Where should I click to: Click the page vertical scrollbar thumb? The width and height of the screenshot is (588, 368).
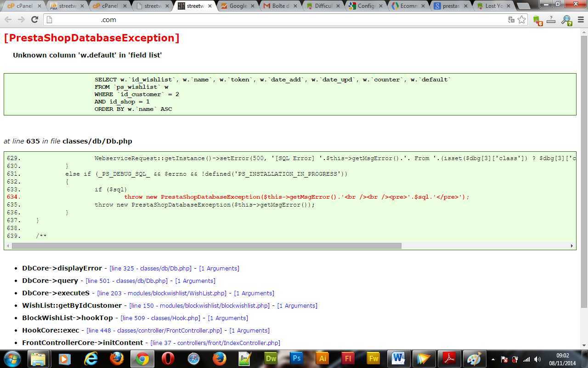click(x=584, y=171)
